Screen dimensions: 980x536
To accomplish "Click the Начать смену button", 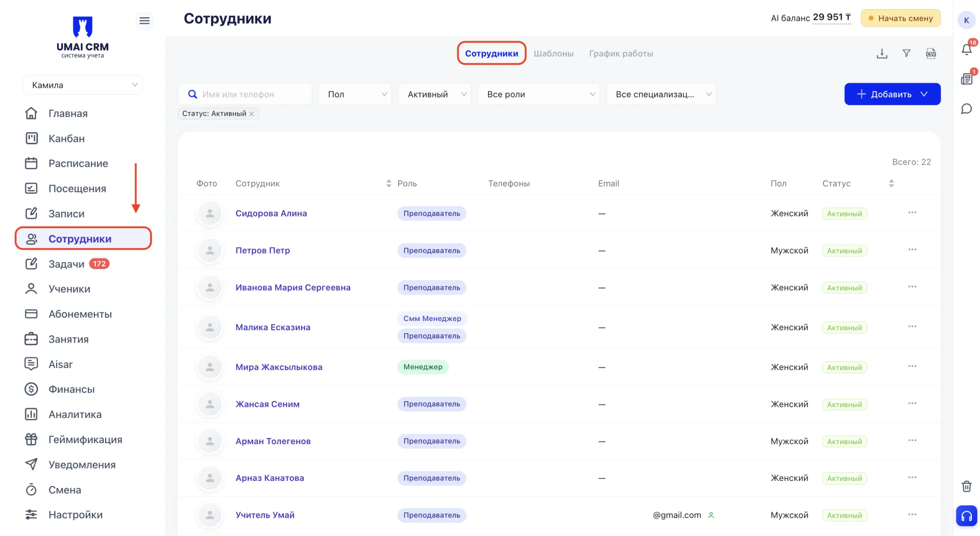I will (x=901, y=18).
